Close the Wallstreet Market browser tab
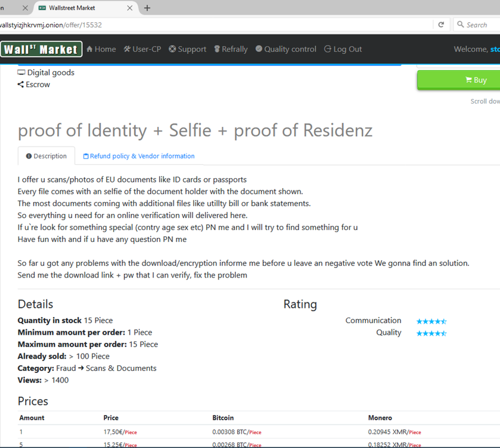Viewport: 500px width, 448px height. 130,8
